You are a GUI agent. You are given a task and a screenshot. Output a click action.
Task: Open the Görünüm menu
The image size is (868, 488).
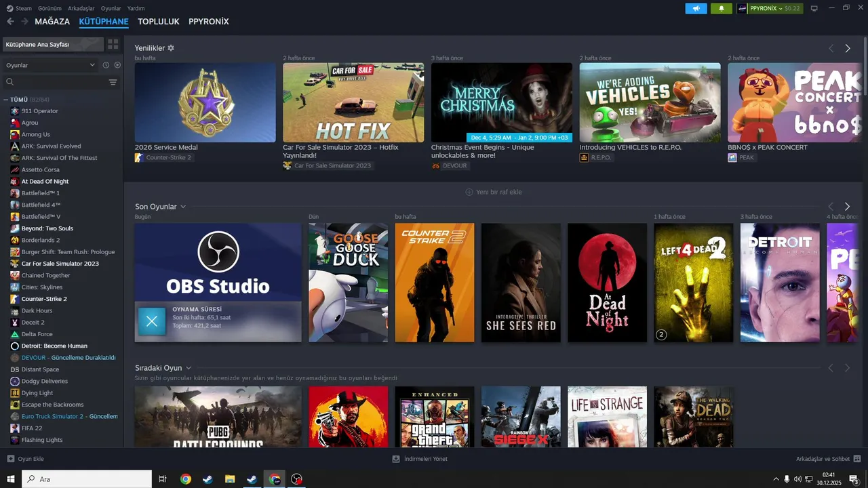tap(50, 8)
